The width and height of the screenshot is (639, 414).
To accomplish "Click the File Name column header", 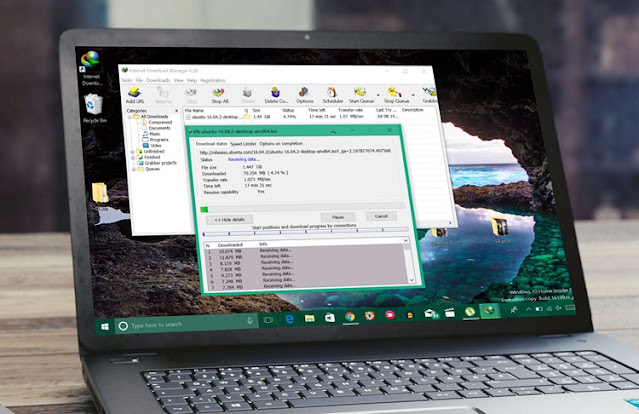I will 194,110.
